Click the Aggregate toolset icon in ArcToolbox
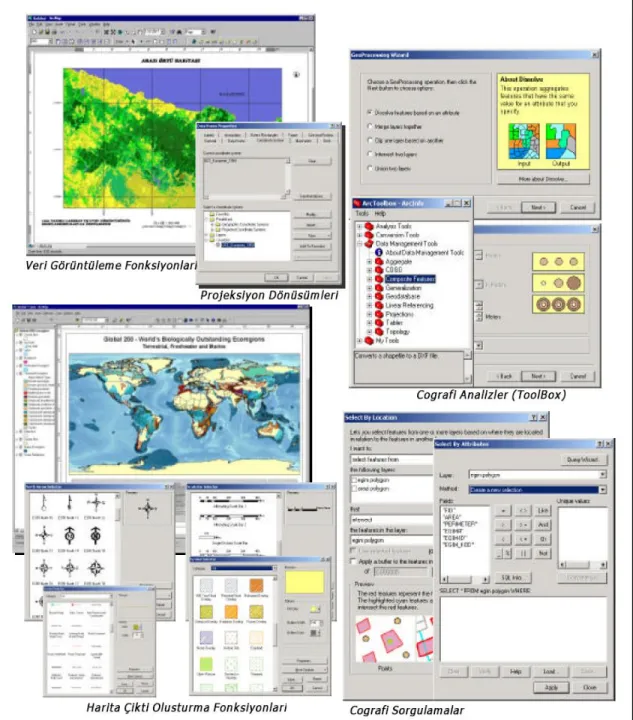Screen dimensions: 633x720 click(379, 261)
